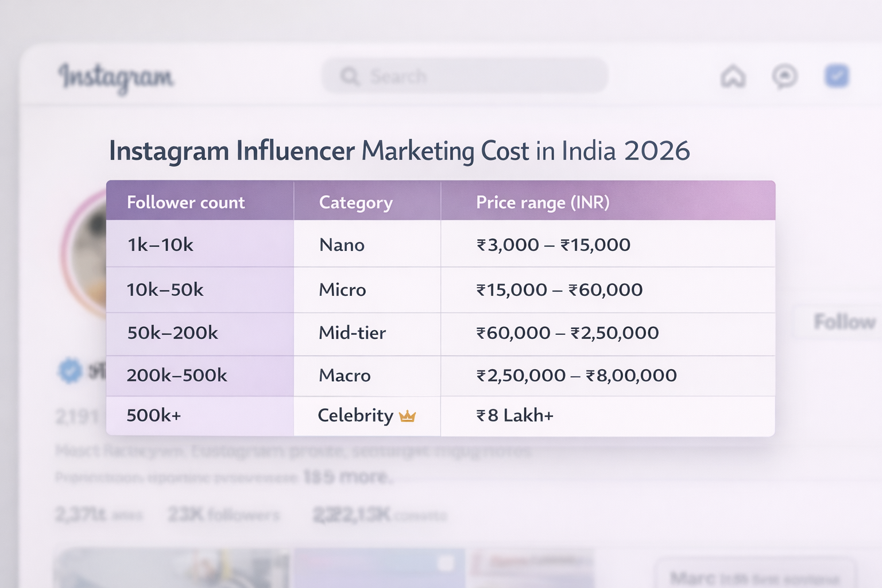
Task: Open the messages chat bubble icon
Action: coord(784,76)
